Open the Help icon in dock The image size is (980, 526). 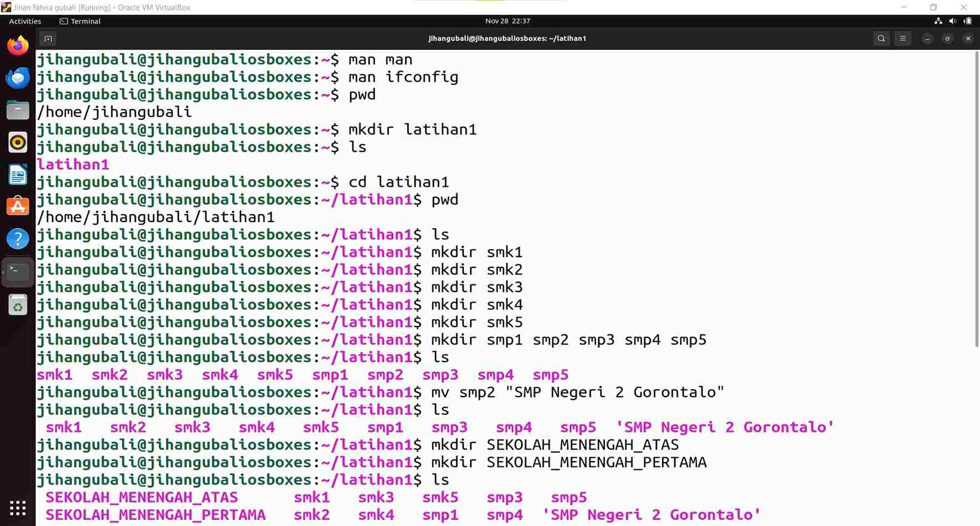[18, 239]
